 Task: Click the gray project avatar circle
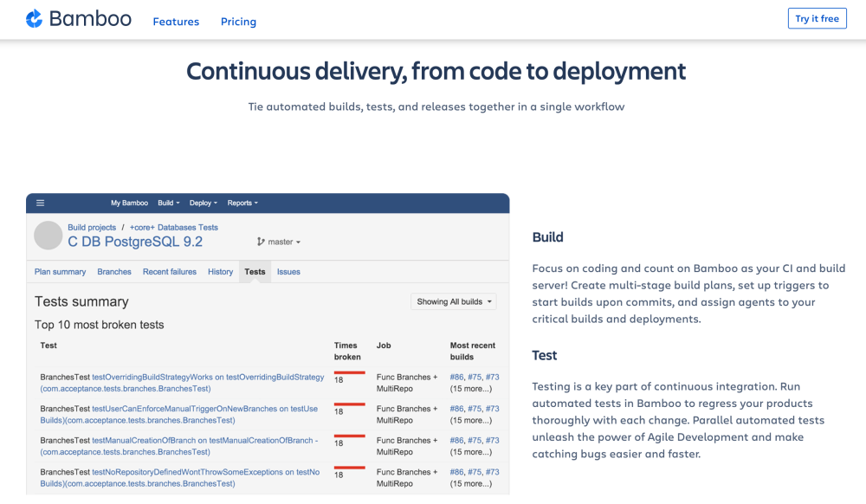(x=48, y=236)
